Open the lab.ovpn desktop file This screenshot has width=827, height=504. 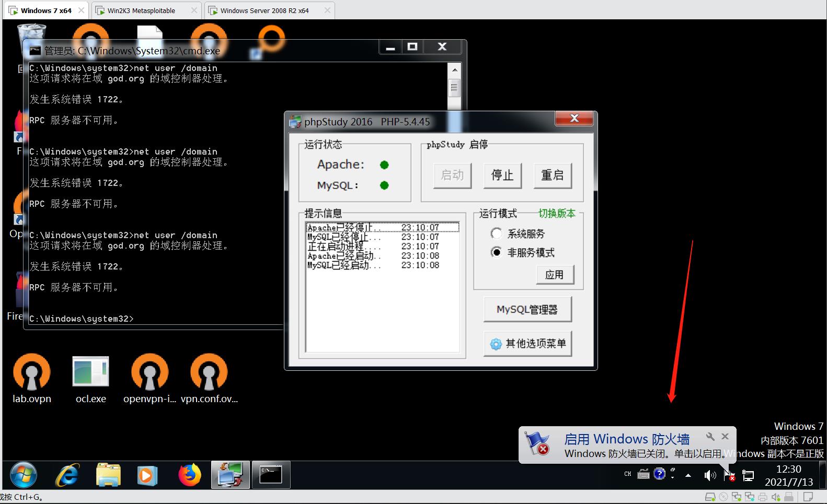tap(32, 379)
